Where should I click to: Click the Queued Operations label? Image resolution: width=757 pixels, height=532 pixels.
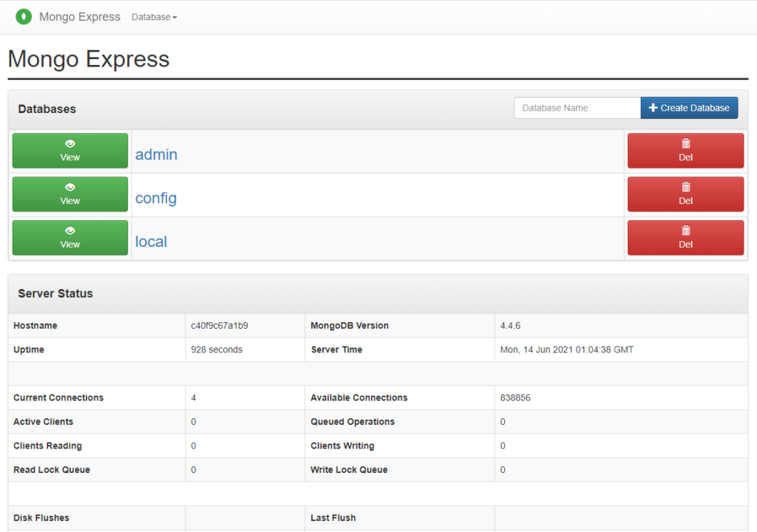353,421
